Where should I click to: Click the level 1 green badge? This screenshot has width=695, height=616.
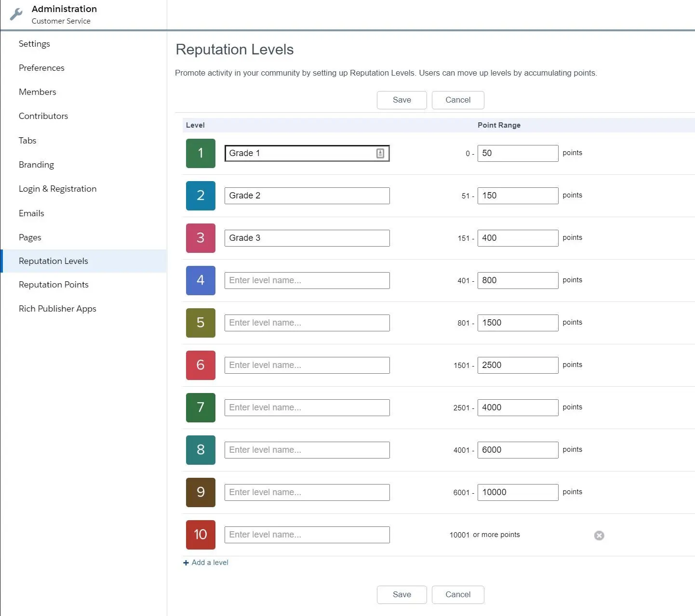click(200, 153)
